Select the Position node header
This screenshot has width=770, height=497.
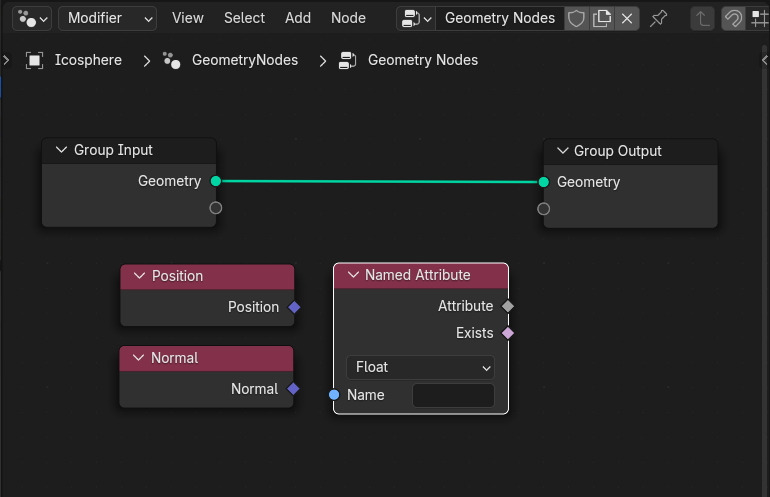click(207, 276)
